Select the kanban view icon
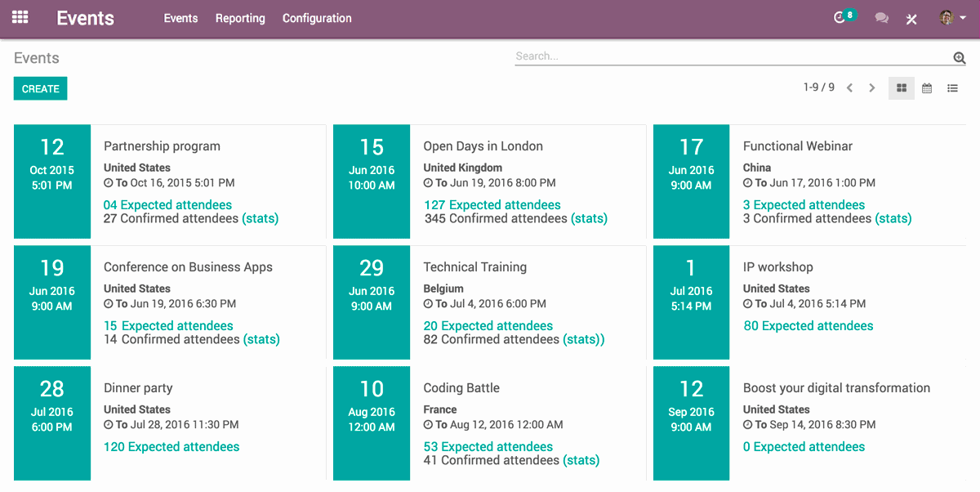This screenshot has height=492, width=980. (x=901, y=87)
